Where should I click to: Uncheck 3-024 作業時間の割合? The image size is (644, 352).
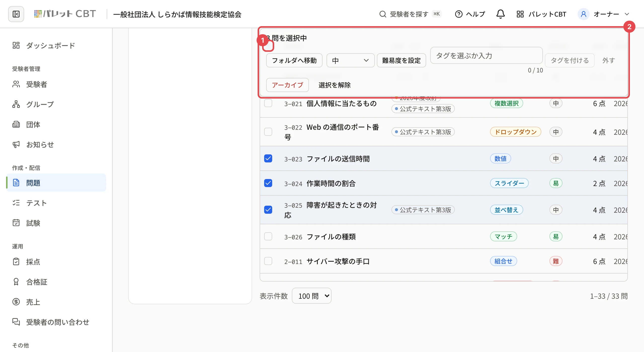click(268, 183)
